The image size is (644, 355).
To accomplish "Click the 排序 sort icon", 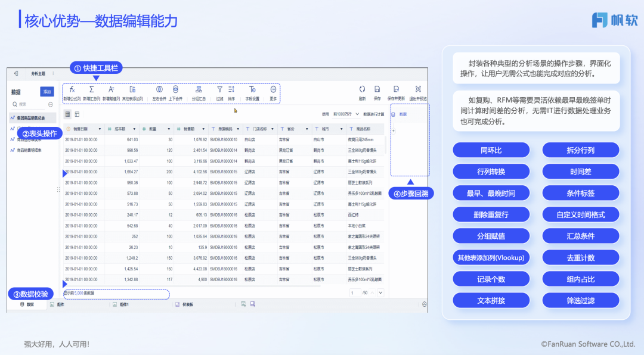I will pos(231,89).
